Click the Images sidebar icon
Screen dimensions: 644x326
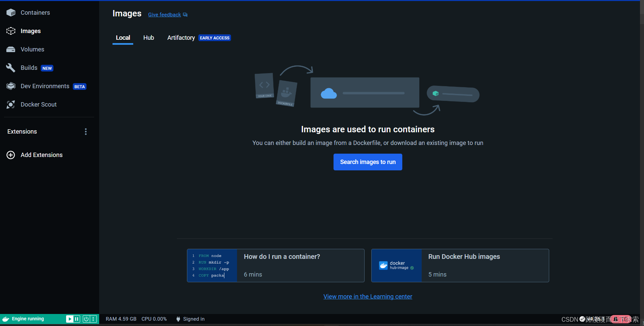[11, 31]
